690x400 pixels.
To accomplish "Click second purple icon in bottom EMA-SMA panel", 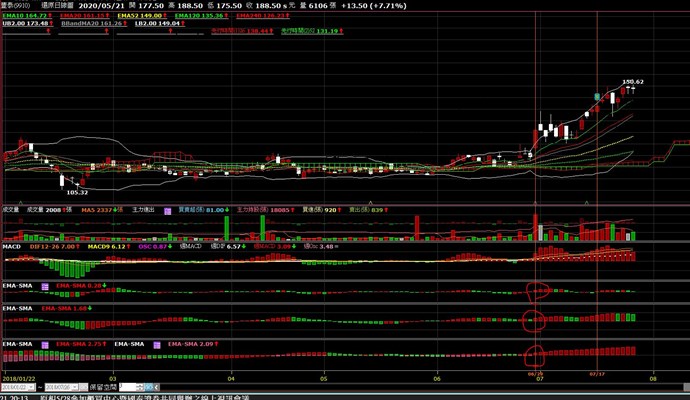I will coord(156,343).
